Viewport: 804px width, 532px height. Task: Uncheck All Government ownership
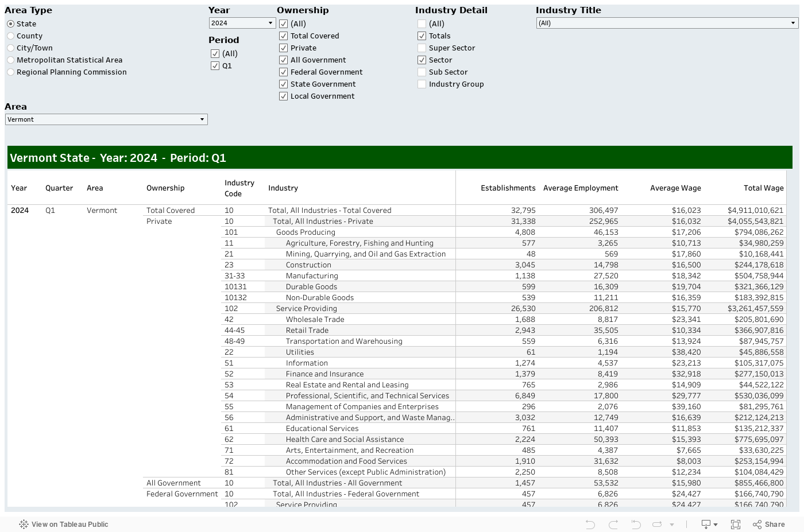click(x=284, y=60)
